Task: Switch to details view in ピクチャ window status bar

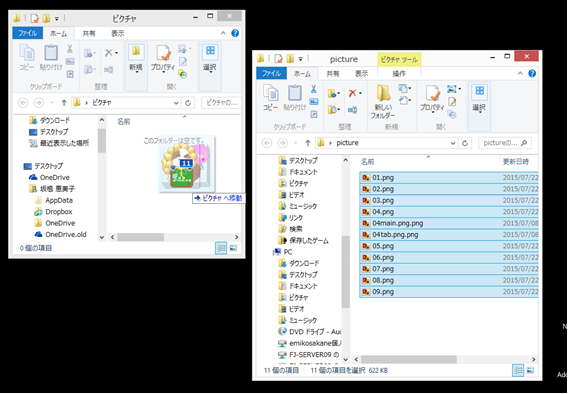Action: click(221, 248)
